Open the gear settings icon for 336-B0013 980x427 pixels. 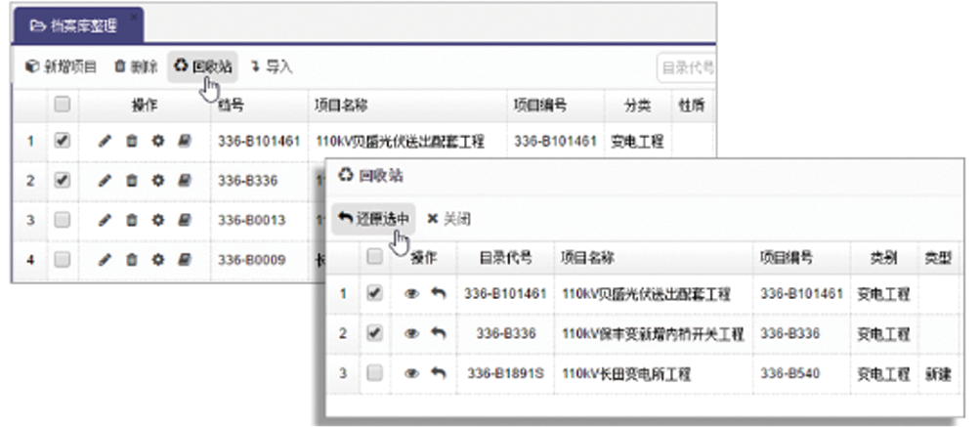(x=156, y=220)
